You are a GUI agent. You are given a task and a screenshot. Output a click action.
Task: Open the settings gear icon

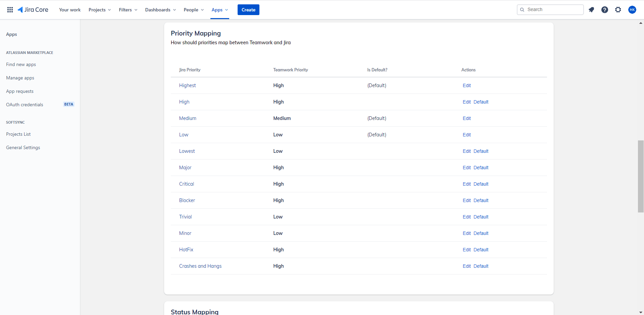tap(618, 10)
